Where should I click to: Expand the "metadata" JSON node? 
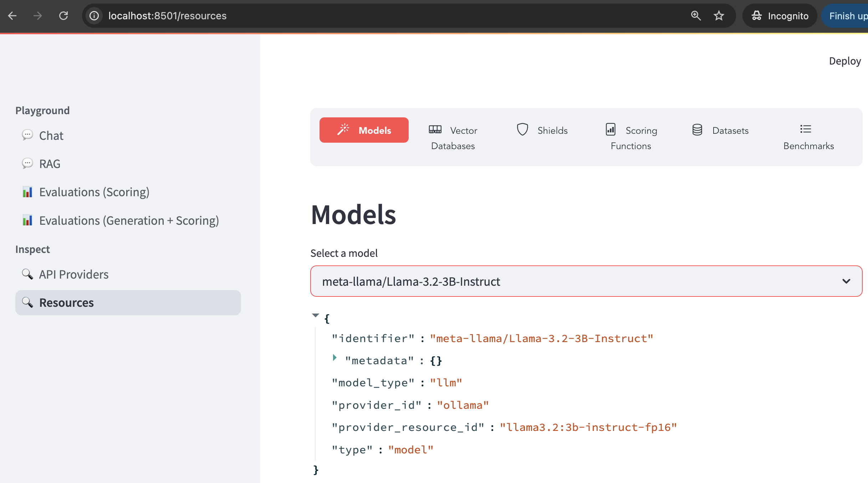[335, 358]
